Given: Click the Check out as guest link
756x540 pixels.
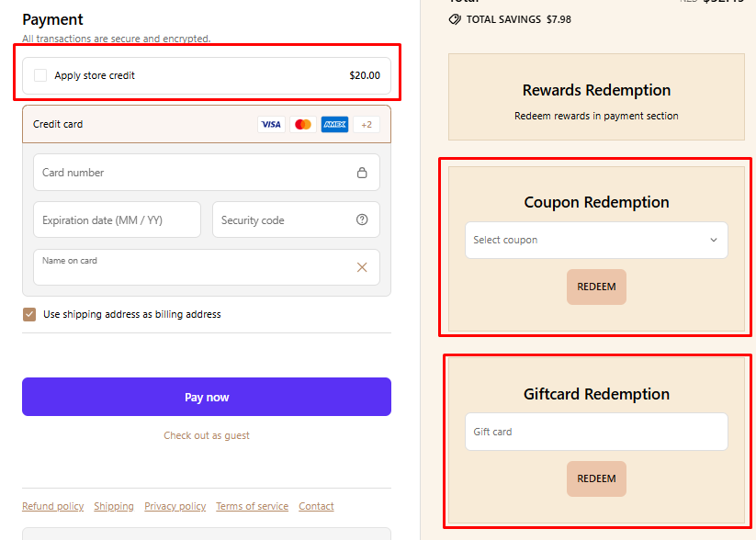Looking at the screenshot, I should [x=207, y=435].
